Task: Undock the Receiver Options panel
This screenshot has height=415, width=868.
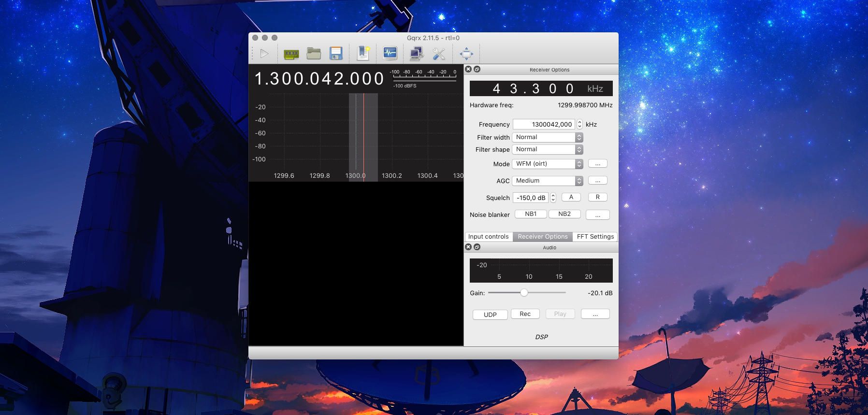Action: click(477, 69)
